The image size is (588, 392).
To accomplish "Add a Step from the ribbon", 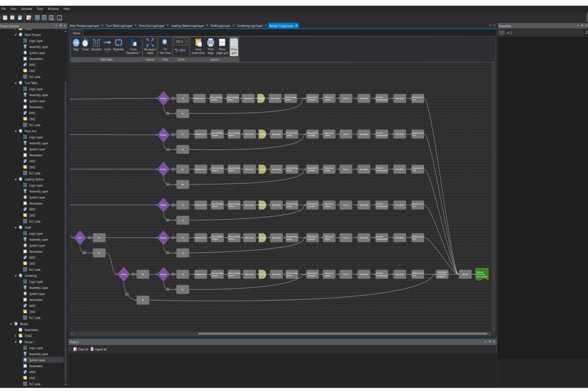I will [76, 45].
